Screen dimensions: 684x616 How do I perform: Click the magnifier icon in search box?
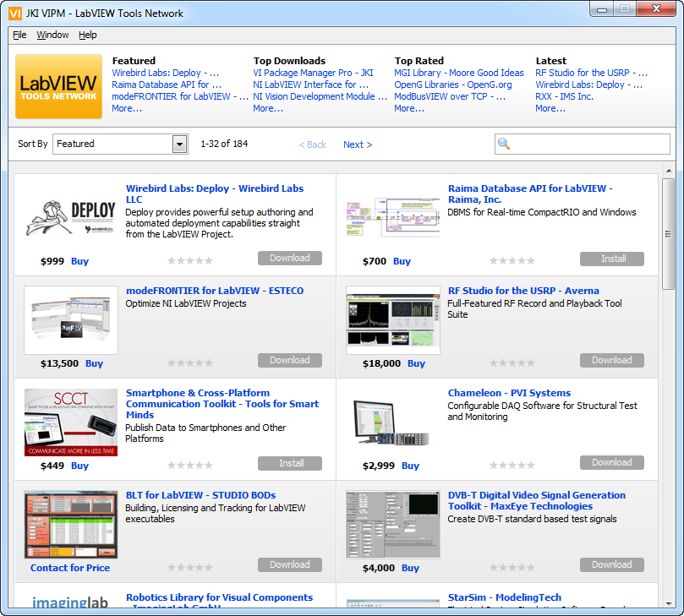[x=504, y=144]
